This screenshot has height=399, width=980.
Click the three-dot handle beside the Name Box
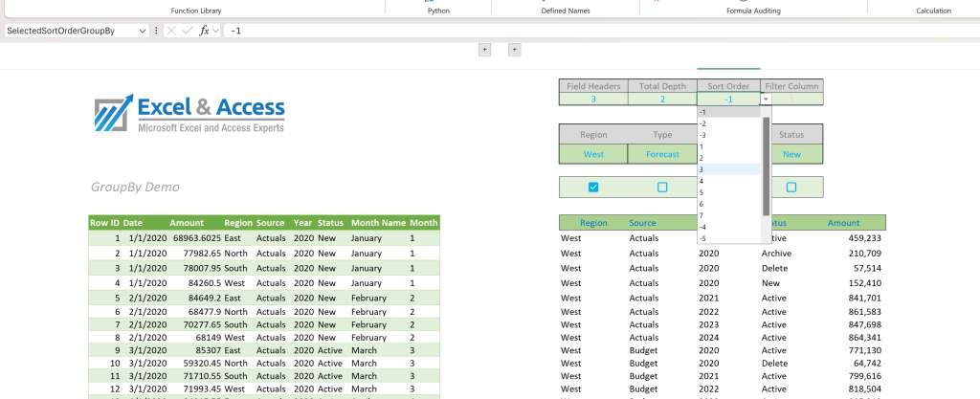pos(156,31)
